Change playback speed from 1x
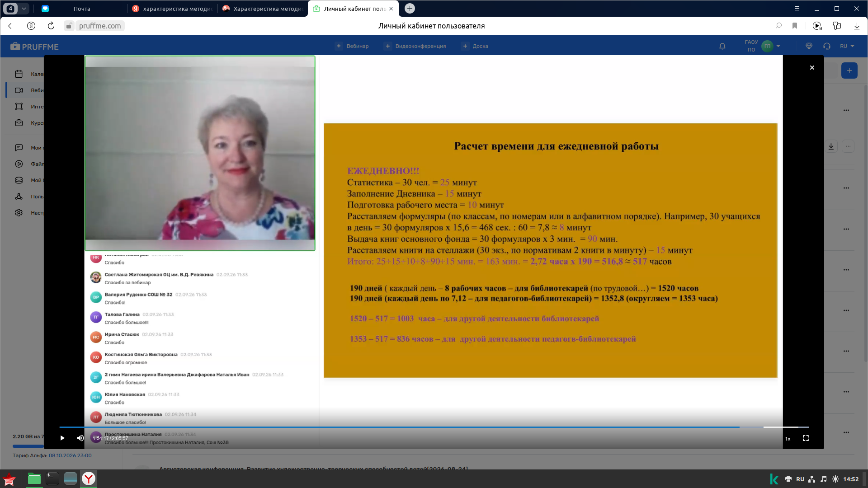The height and width of the screenshot is (488, 868). click(788, 439)
